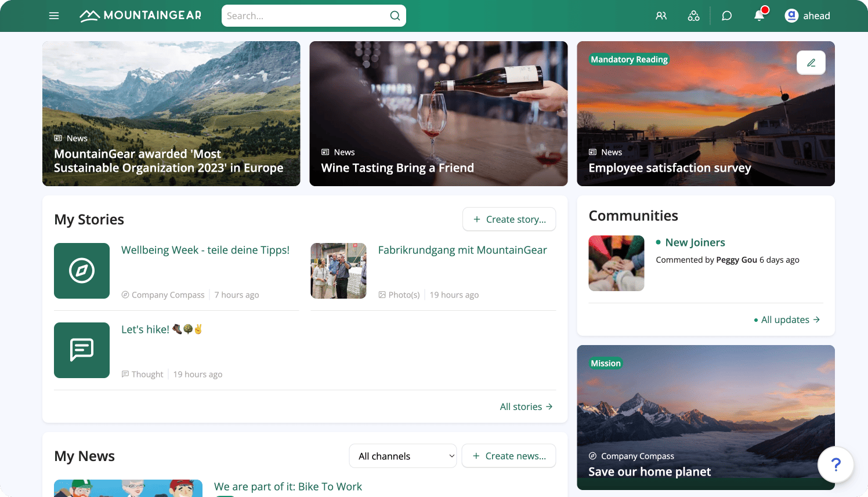Click the Bike To Work news thumbnail
The image size is (868, 497).
pyautogui.click(x=128, y=488)
